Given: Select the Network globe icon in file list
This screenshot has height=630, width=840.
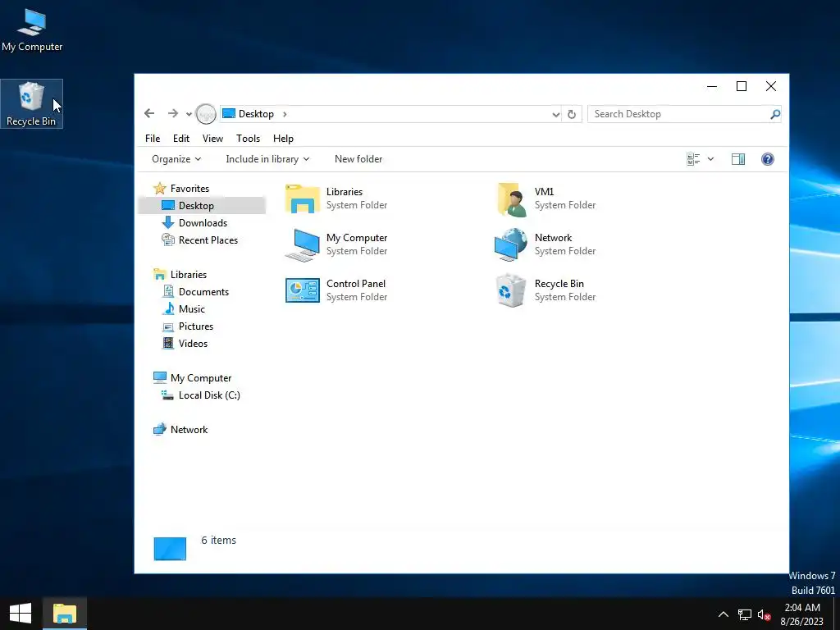Looking at the screenshot, I should tap(510, 244).
